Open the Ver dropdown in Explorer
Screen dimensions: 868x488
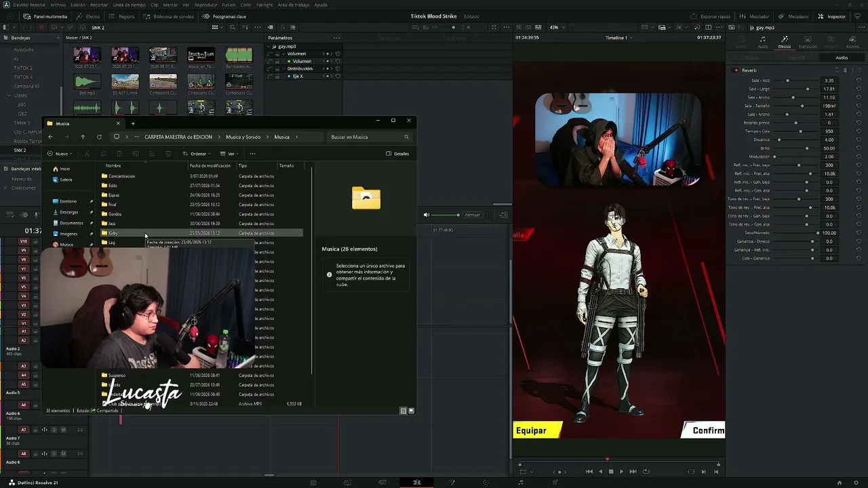[x=231, y=154]
